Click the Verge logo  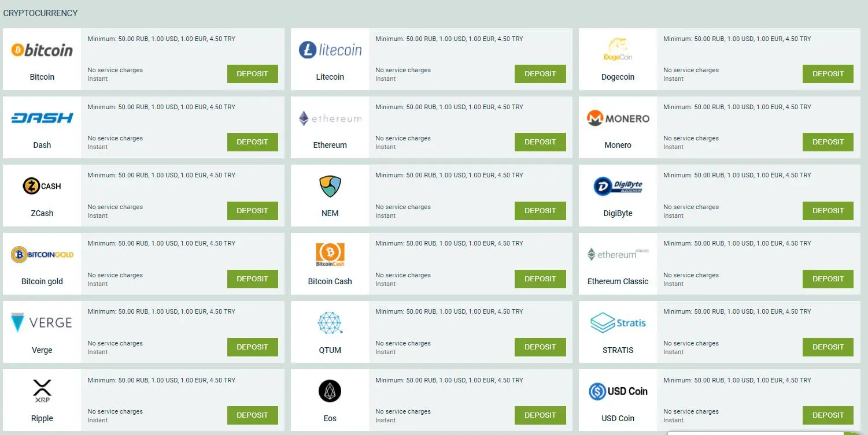coord(42,322)
